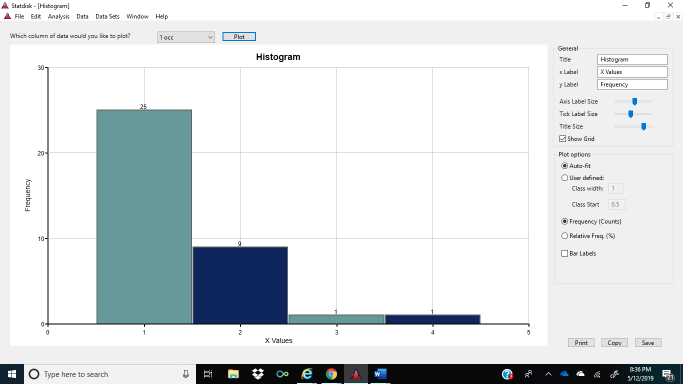
Task: Enable the Bar Labels checkbox
Action: [565, 253]
